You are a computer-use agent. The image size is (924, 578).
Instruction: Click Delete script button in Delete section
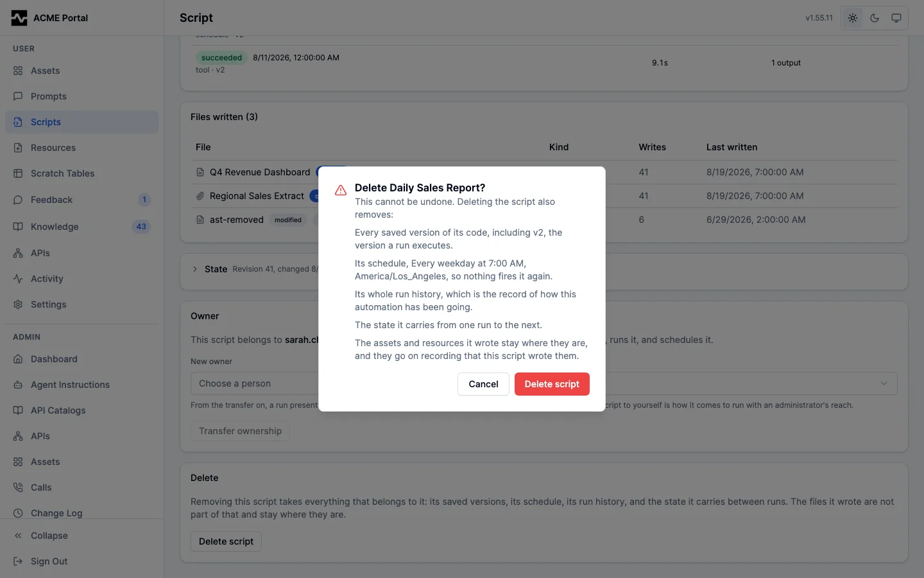point(226,541)
